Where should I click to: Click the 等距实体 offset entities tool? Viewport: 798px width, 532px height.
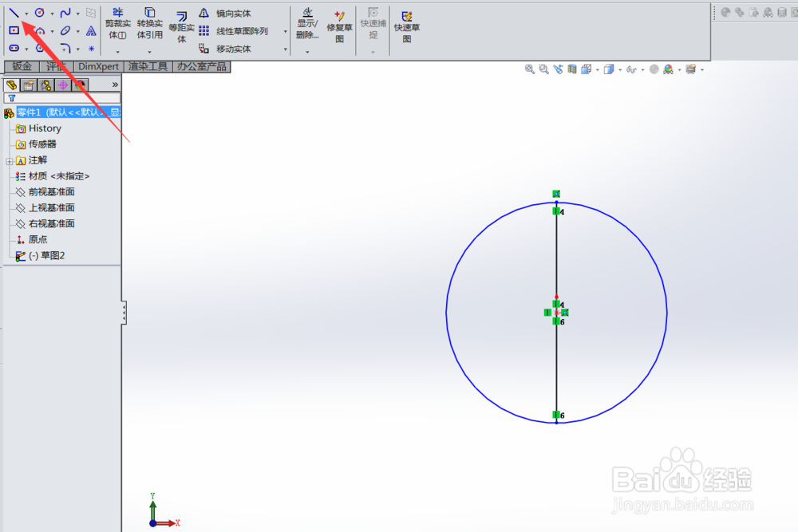(181, 28)
